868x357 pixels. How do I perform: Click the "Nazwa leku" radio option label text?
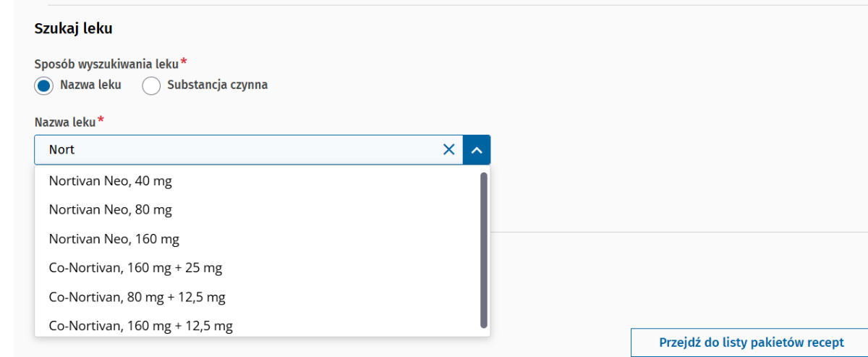(x=90, y=85)
